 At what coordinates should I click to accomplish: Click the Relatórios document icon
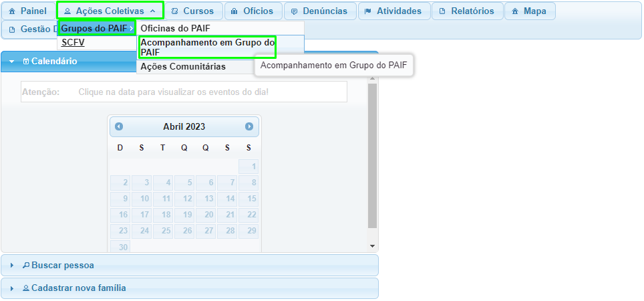tap(442, 11)
